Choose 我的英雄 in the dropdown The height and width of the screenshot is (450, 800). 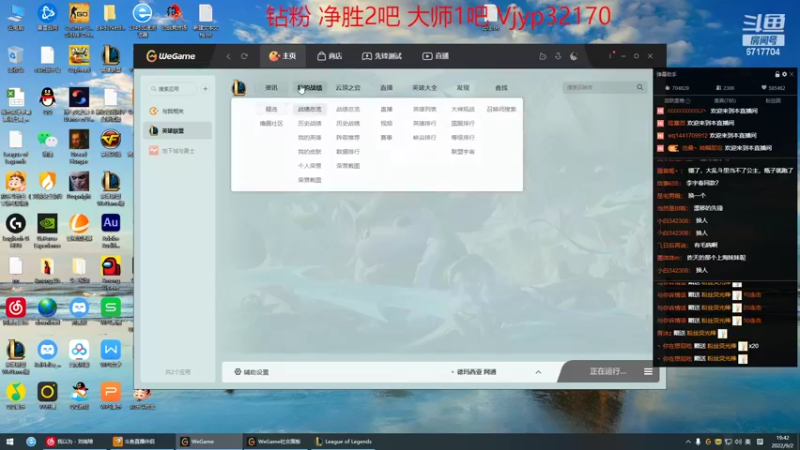pos(310,138)
